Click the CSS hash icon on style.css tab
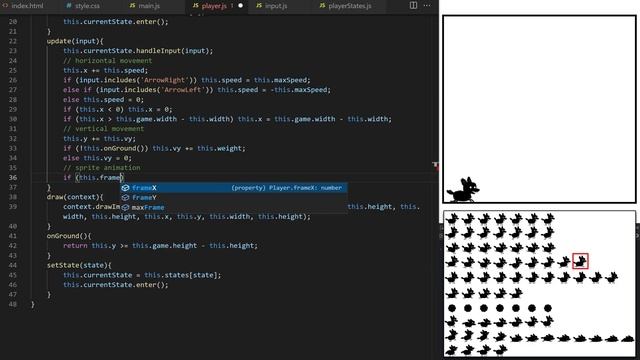Image resolution: width=640 pixels, height=360 pixels. [x=69, y=6]
